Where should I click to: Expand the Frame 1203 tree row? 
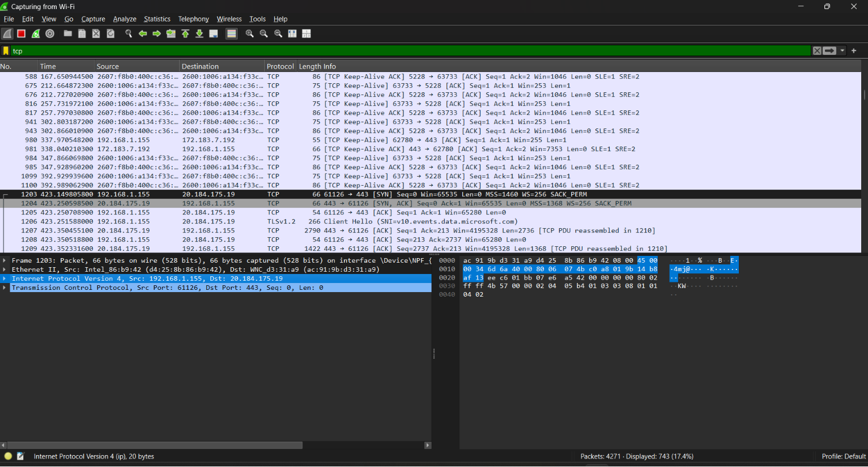tap(5, 260)
